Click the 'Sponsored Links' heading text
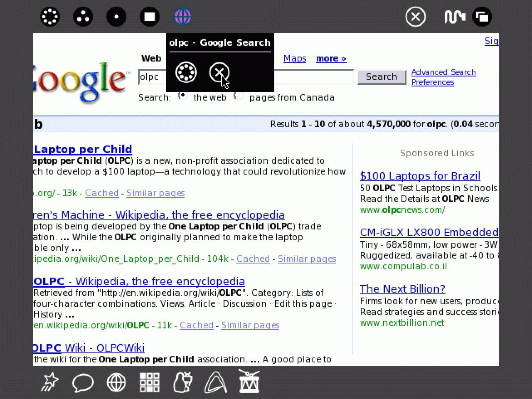Screen dimensions: 532x399 437,153
